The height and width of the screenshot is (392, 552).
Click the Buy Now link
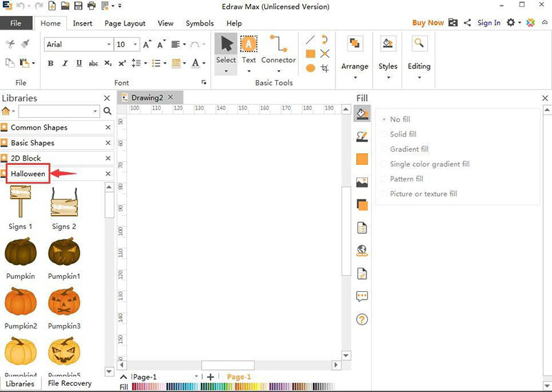(x=428, y=23)
